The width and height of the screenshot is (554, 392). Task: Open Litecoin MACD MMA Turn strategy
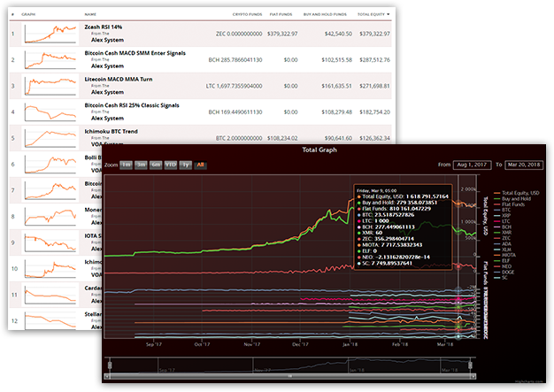point(119,80)
